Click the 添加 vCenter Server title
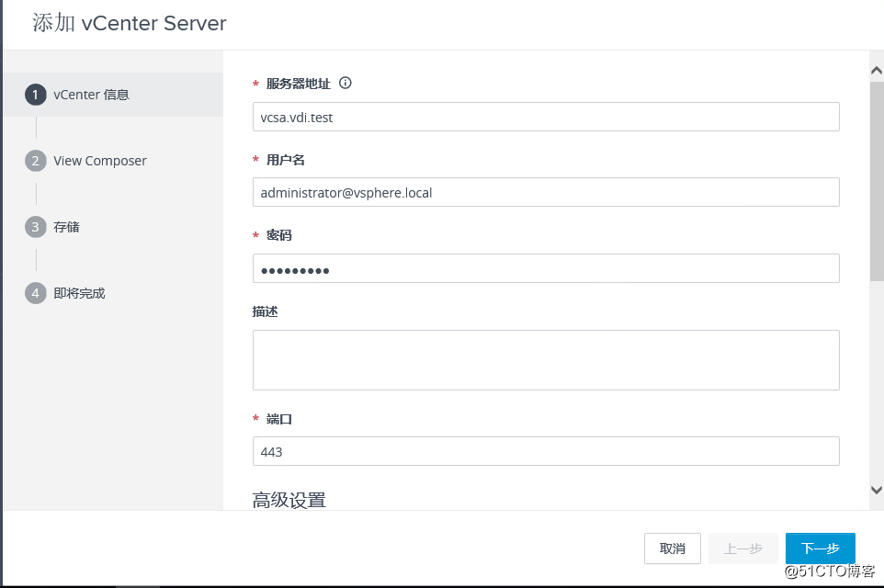This screenshot has height=588, width=884. (x=129, y=23)
